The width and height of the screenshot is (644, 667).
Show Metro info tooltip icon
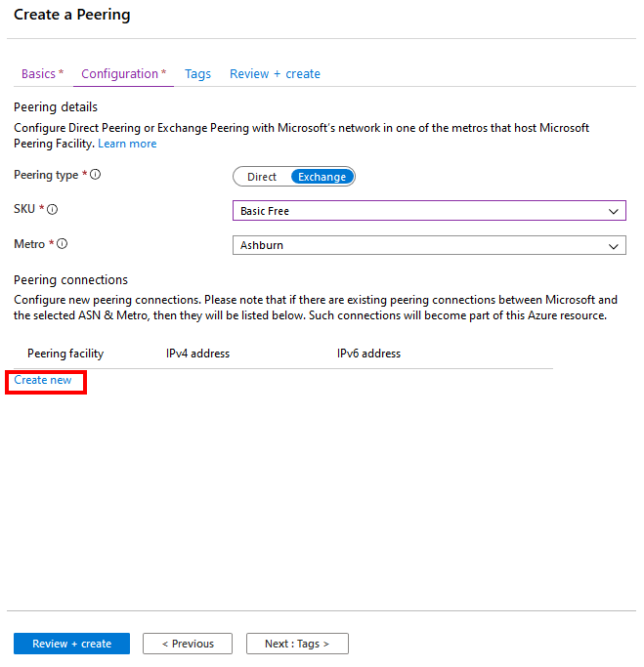[63, 244]
